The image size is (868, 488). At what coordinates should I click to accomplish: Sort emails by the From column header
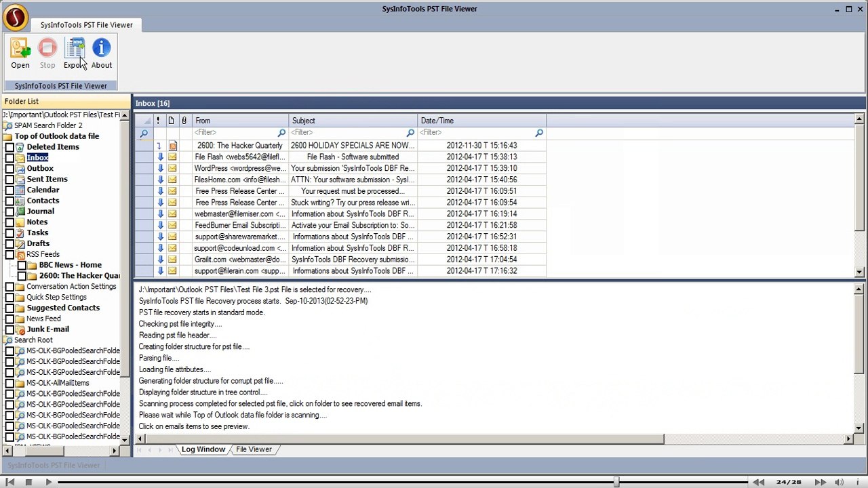pos(241,121)
